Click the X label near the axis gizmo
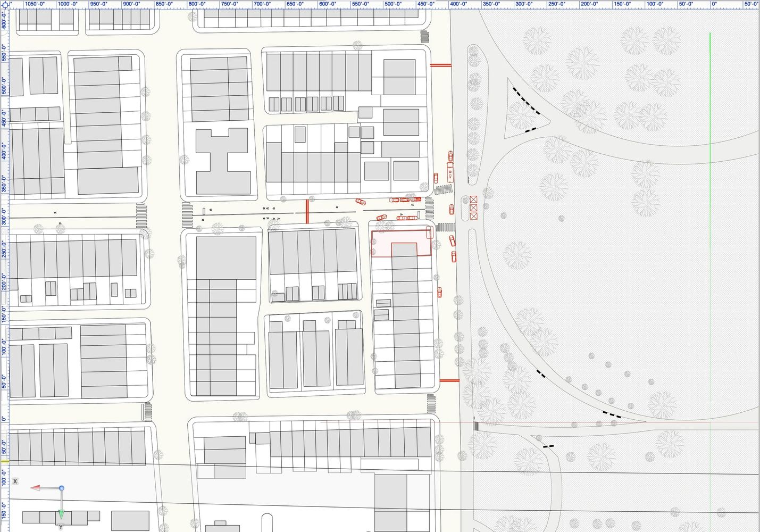Image resolution: width=760 pixels, height=532 pixels. [x=15, y=481]
